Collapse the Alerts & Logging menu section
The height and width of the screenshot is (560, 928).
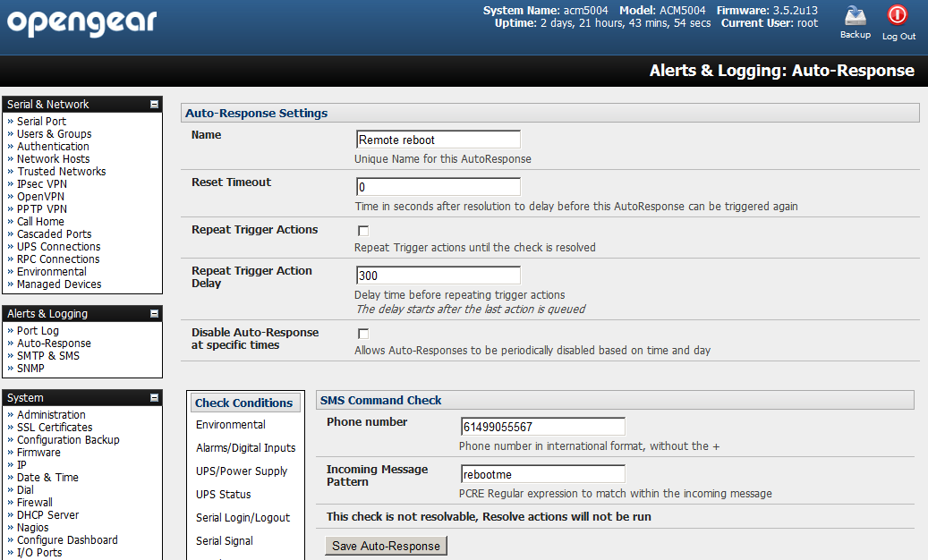[154, 314]
